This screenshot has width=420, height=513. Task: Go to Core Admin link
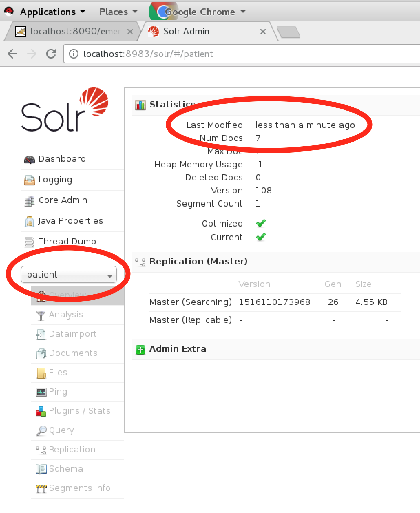(63, 200)
